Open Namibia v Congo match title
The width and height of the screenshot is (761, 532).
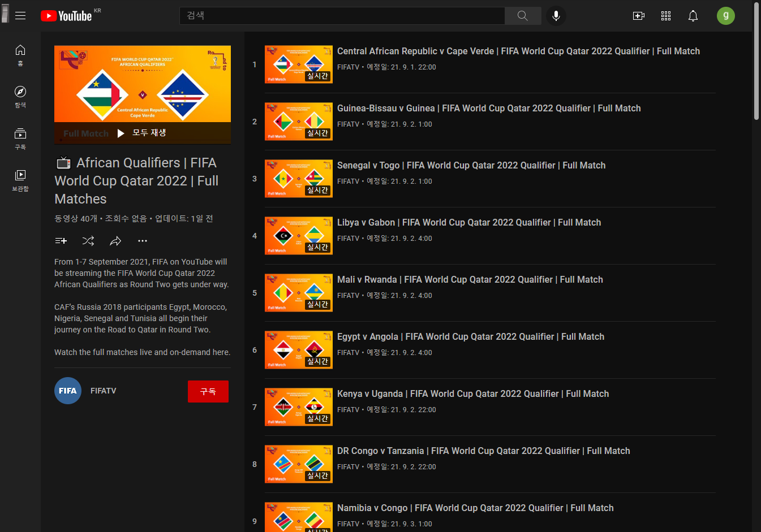click(x=475, y=508)
